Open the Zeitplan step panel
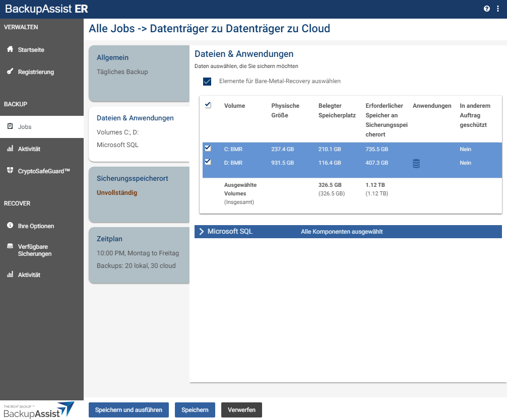 coord(139,254)
